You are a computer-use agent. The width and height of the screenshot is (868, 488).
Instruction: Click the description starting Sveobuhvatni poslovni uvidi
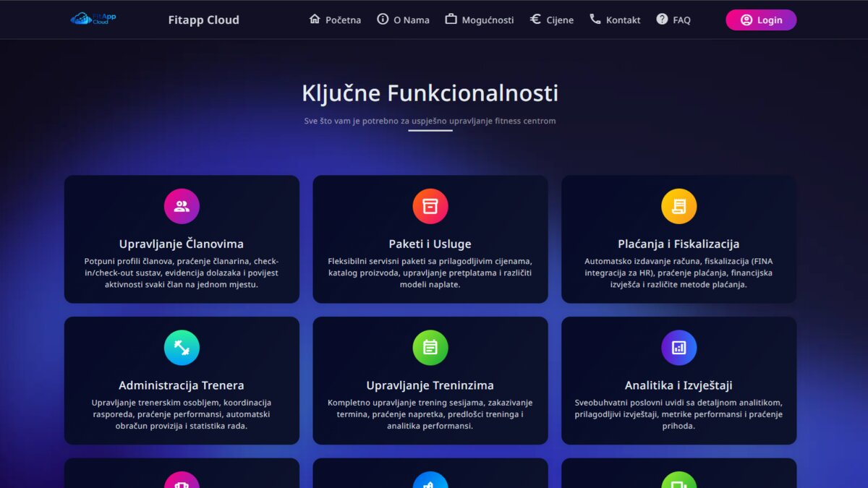coord(678,414)
